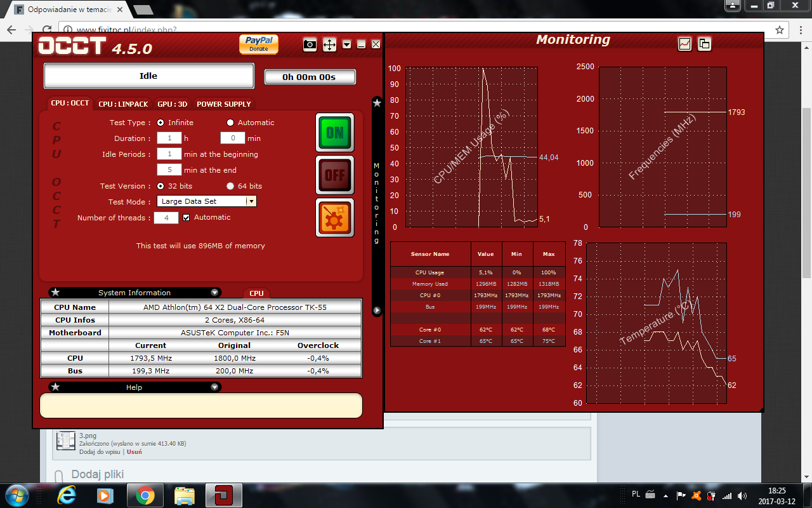Image resolution: width=812 pixels, height=508 pixels.
Task: Open the volume tray icon
Action: (x=742, y=496)
